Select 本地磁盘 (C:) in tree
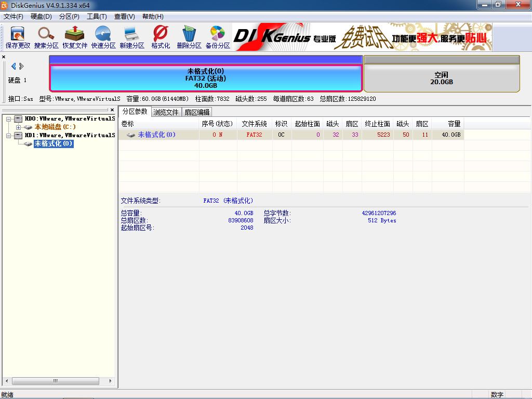532x399 pixels. coord(55,127)
